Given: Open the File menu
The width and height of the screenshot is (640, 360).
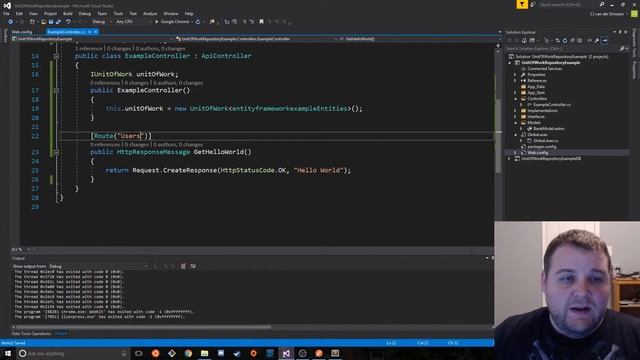Looking at the screenshot, I should pos(6,13).
